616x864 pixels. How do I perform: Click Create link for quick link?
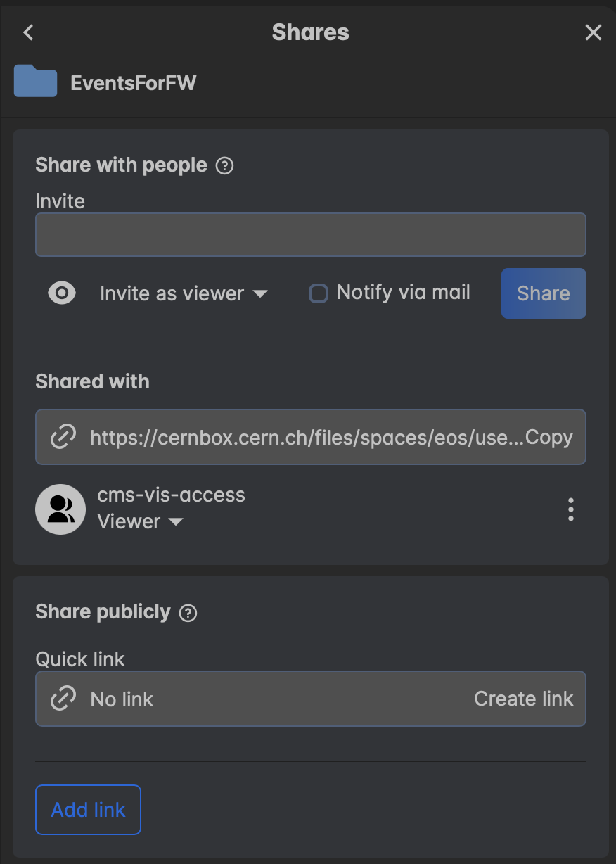(x=523, y=699)
